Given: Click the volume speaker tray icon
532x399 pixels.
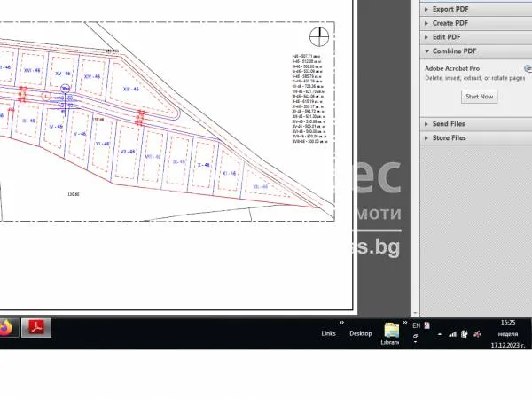Looking at the screenshot, I should pyautogui.click(x=465, y=334).
